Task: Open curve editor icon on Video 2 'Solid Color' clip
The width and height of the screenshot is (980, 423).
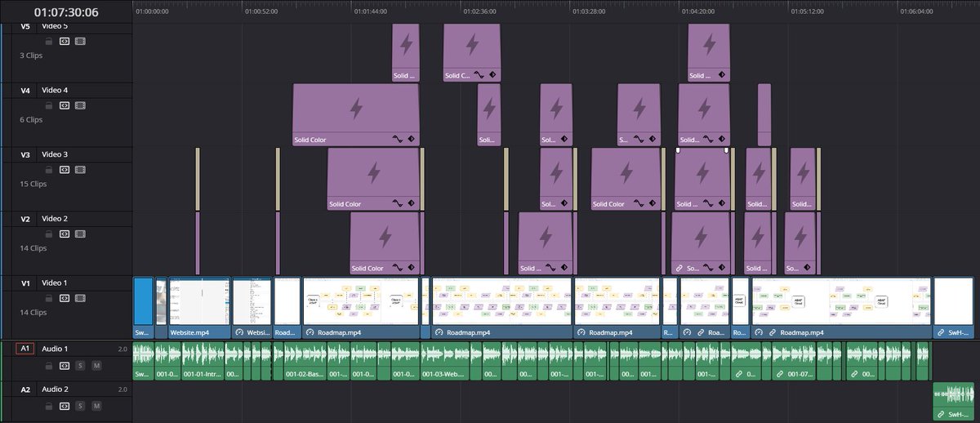Action: click(398, 268)
